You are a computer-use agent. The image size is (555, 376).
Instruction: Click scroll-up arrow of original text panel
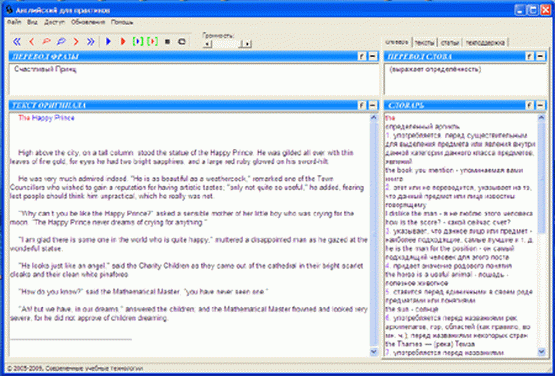(374, 118)
